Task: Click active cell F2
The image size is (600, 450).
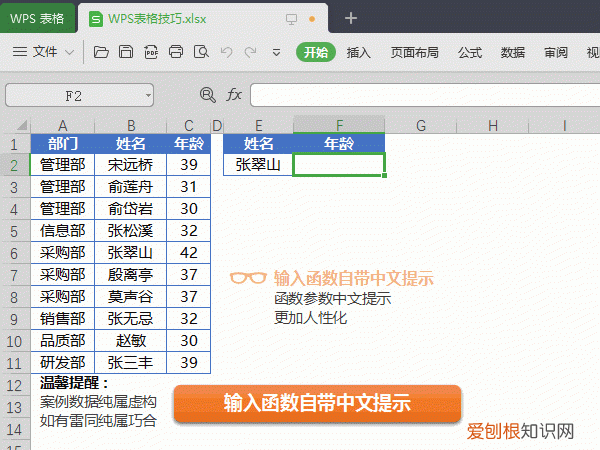Action: click(x=339, y=165)
